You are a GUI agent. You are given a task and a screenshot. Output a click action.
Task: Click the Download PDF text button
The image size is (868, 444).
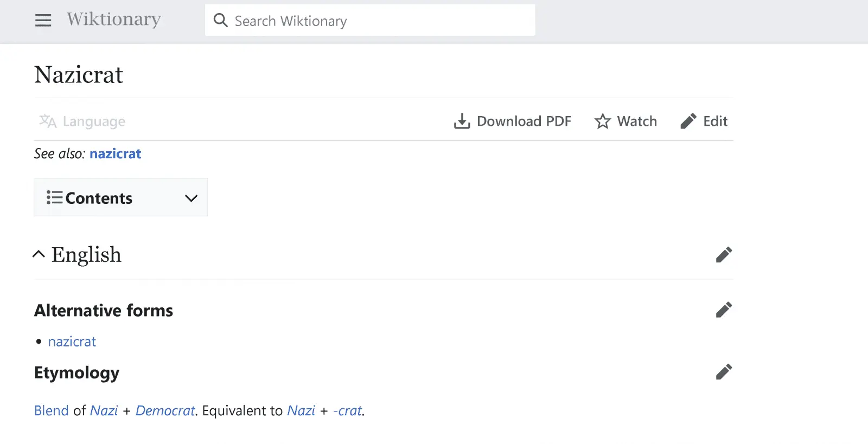tap(524, 121)
